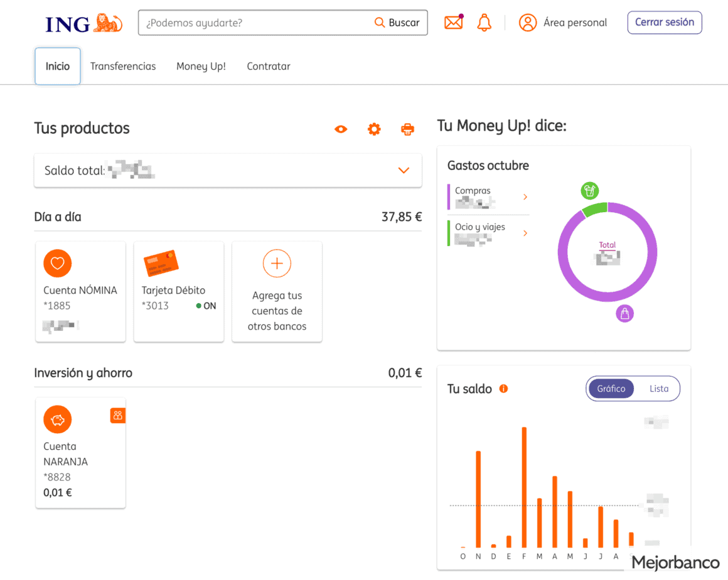The height and width of the screenshot is (580, 728).
Task: Click the notifications bell icon
Action: (x=484, y=23)
